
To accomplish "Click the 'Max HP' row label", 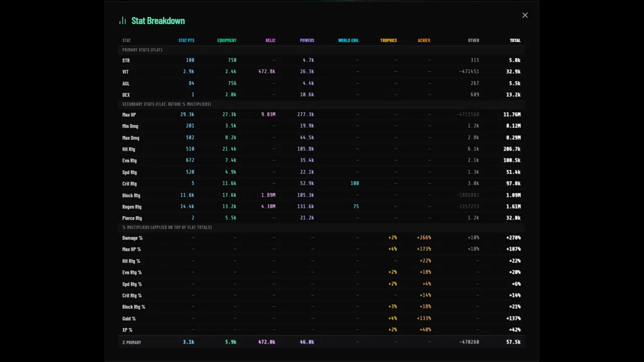I will coord(129,115).
